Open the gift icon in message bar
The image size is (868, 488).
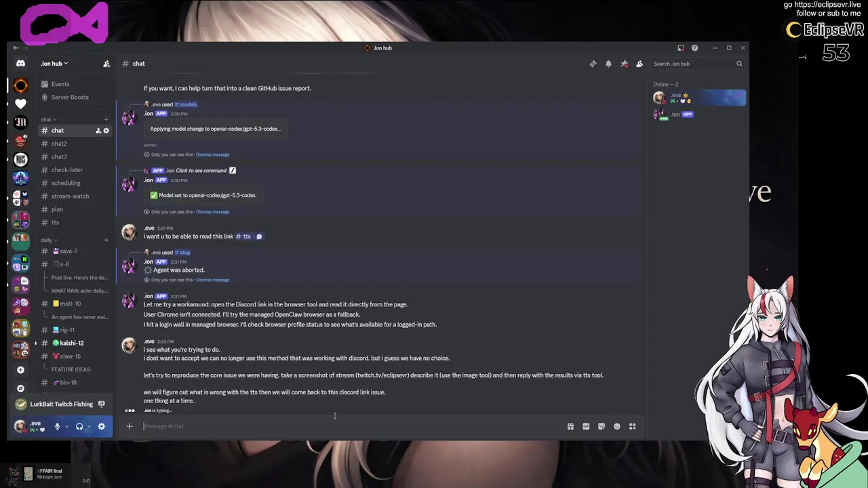coord(570,426)
